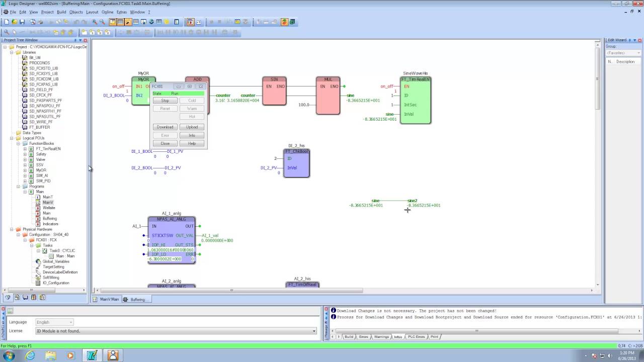Collapse the Libraries tree node

[12, 52]
